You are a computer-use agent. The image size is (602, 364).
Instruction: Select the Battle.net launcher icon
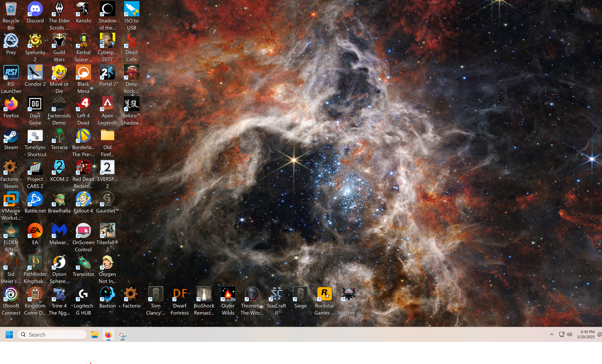coord(35,200)
